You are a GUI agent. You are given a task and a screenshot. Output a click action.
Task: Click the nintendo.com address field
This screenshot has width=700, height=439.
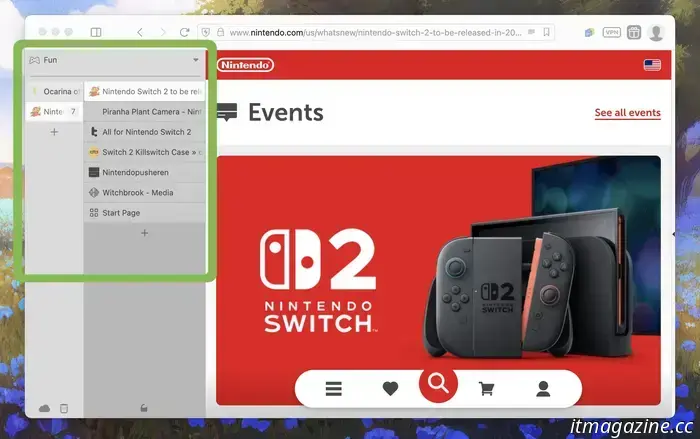(375, 32)
